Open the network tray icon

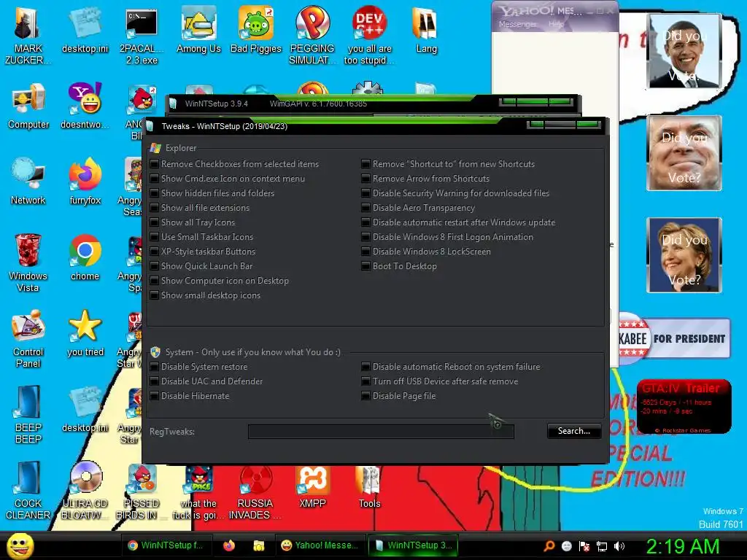(602, 546)
